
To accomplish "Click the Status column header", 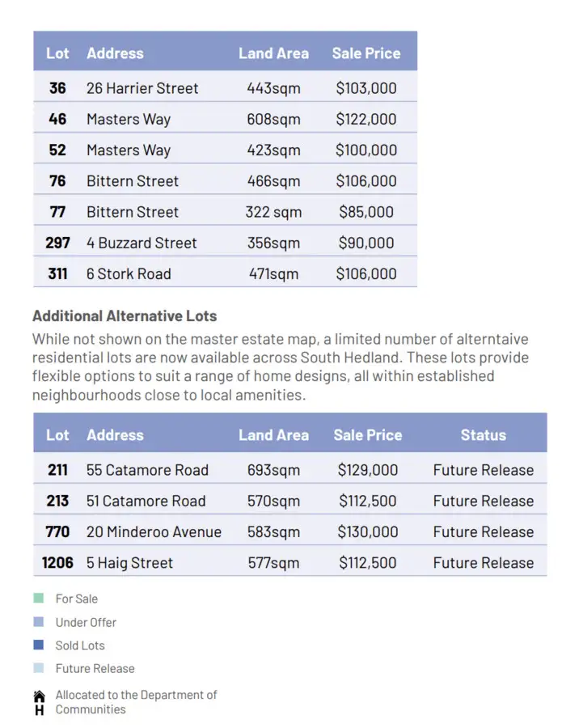I will (483, 435).
